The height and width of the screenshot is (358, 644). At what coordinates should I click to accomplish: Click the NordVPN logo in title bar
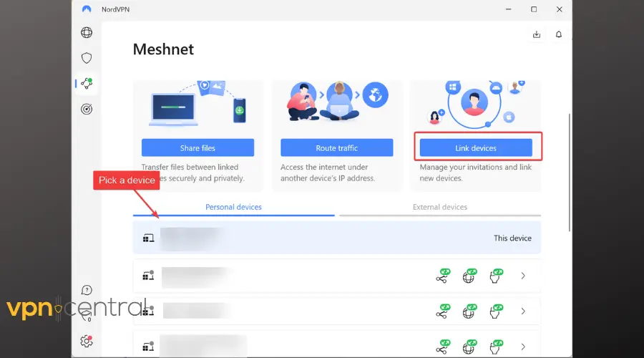pos(87,9)
